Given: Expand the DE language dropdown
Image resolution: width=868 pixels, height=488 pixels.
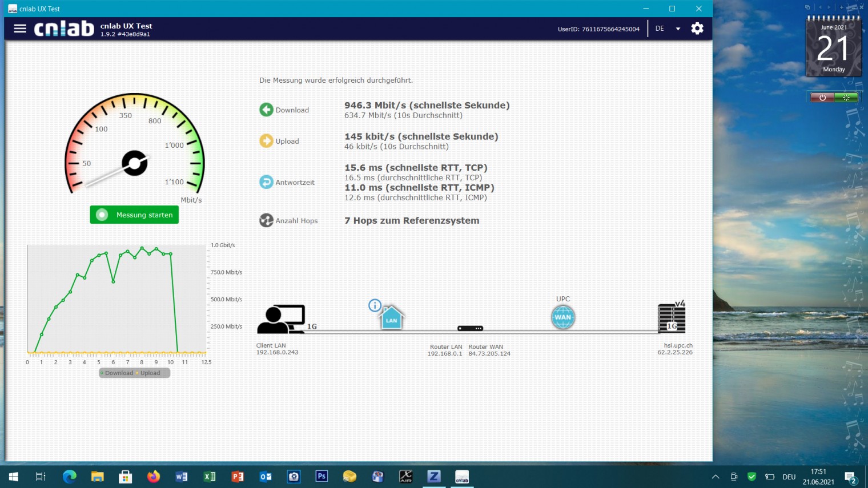Looking at the screenshot, I should point(678,29).
